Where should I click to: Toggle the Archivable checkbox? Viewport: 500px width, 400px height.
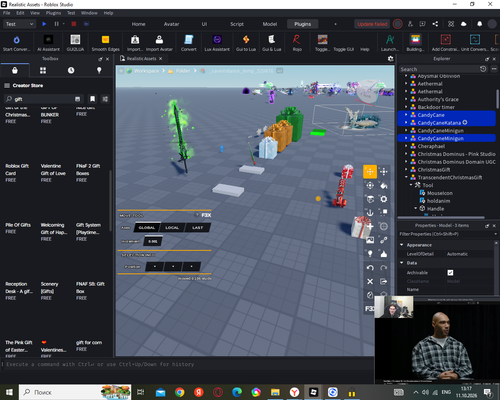(x=450, y=273)
